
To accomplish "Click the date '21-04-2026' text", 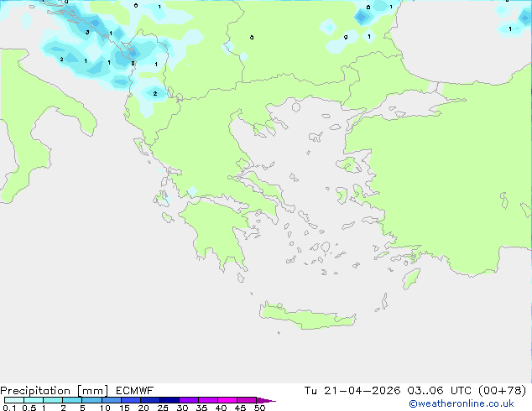I will (362, 391).
